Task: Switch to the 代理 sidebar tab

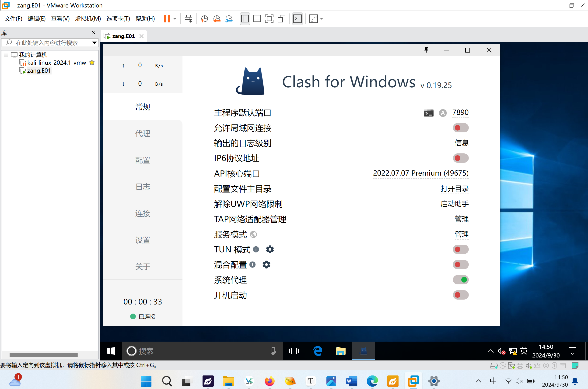Action: (x=143, y=134)
